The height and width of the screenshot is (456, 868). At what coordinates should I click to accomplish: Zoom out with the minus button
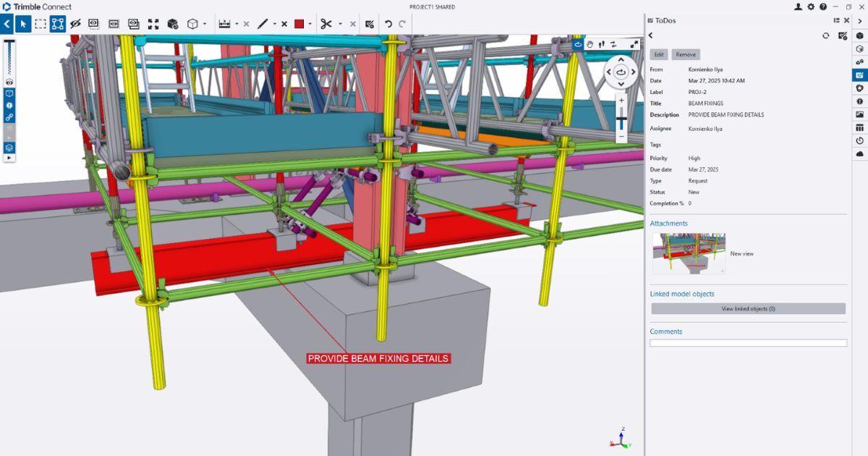click(621, 136)
